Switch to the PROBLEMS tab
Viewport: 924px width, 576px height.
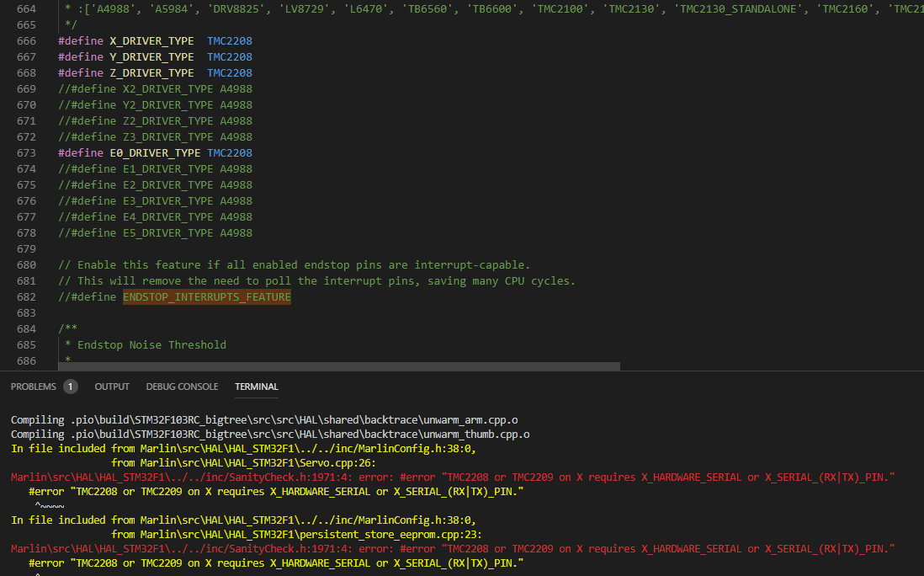[34, 387]
